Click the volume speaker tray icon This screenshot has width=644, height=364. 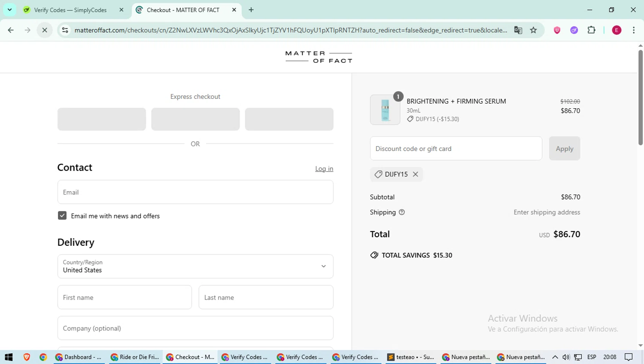pyautogui.click(x=566, y=357)
